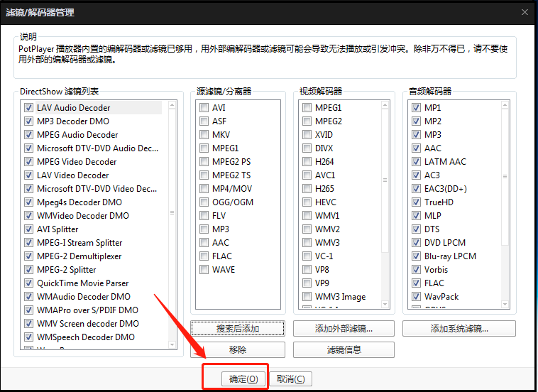
Task: Check the H264 video decoder box
Action: pyautogui.click(x=307, y=162)
